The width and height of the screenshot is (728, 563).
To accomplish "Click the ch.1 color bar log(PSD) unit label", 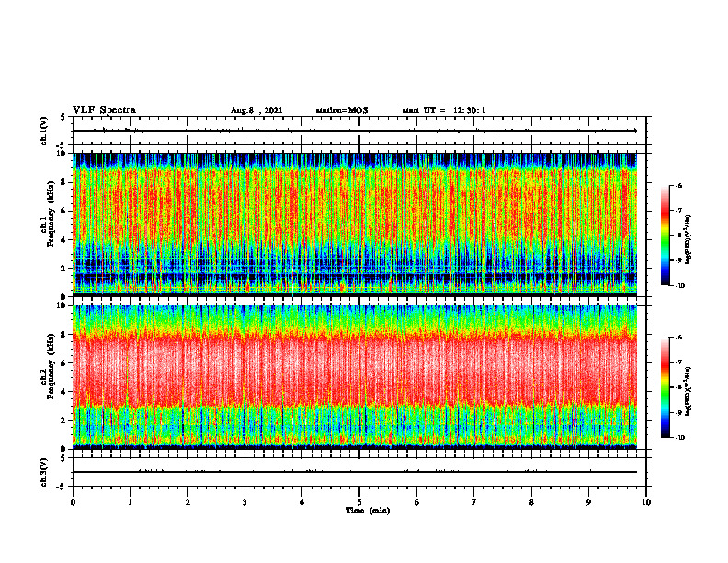I will pos(689,240).
